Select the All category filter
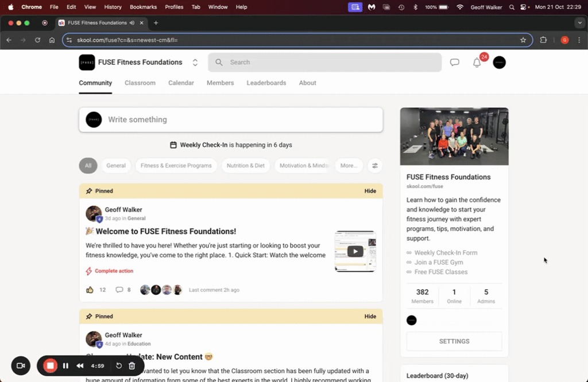This screenshot has width=588, height=382. point(88,166)
